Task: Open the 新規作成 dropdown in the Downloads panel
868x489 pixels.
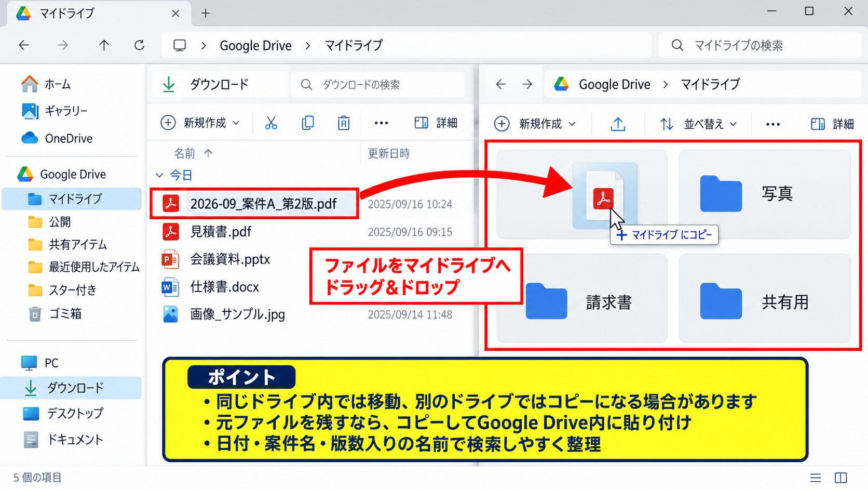Action: point(200,123)
